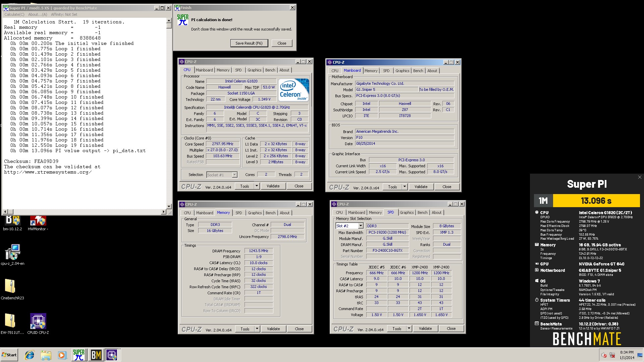Open Tools dropdown arrow in Mainboard window
644x362 pixels.
[405, 187]
